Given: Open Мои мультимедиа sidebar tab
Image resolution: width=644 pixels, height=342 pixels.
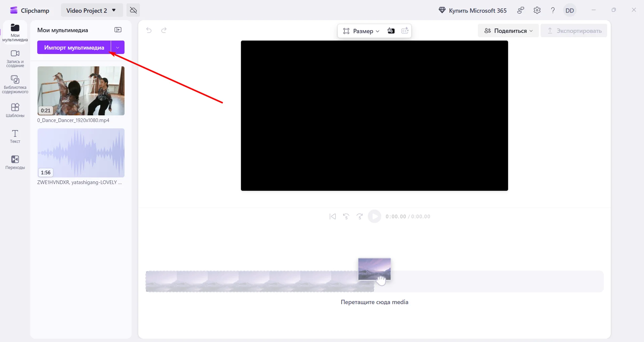Looking at the screenshot, I should (x=15, y=33).
